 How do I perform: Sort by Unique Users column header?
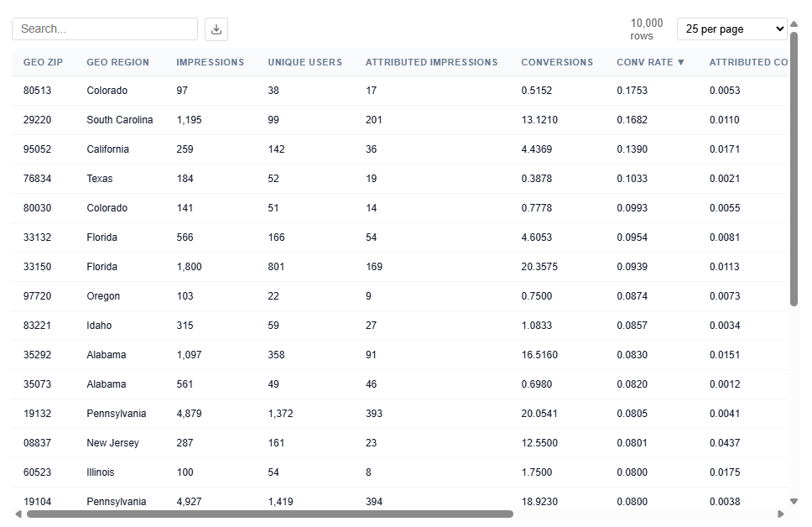click(x=304, y=62)
